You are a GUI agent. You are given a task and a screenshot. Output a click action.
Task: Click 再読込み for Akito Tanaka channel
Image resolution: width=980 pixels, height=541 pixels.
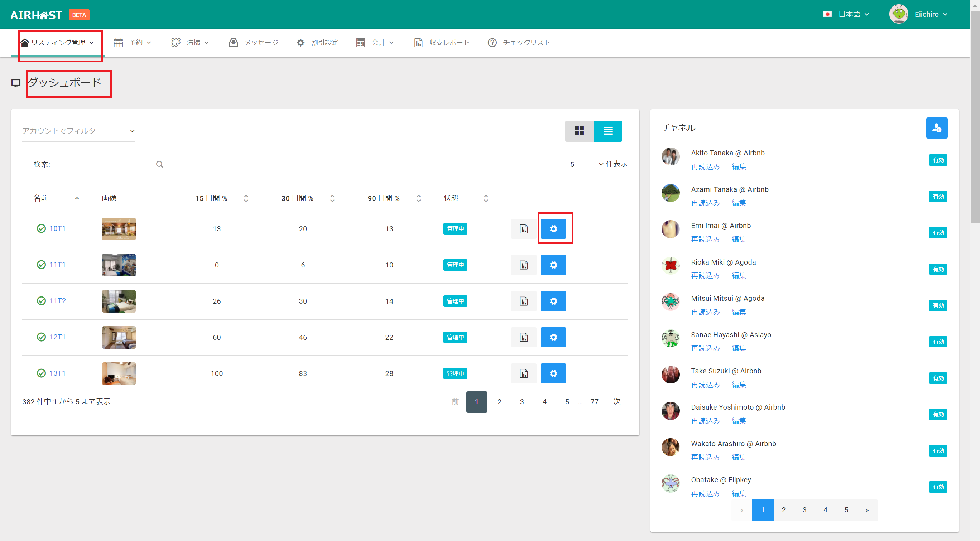(x=705, y=166)
